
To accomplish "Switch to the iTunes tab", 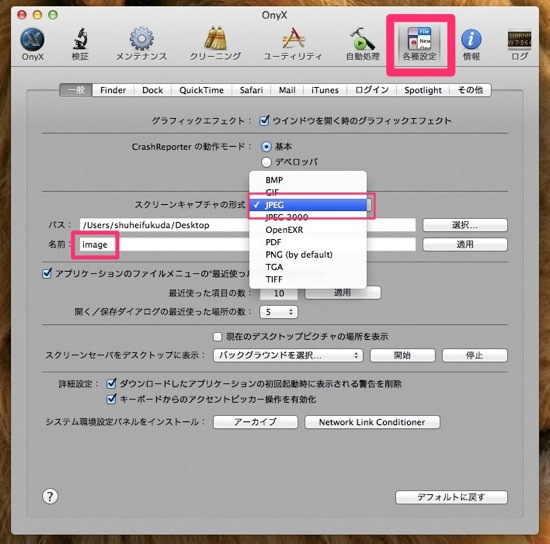I will (x=325, y=90).
